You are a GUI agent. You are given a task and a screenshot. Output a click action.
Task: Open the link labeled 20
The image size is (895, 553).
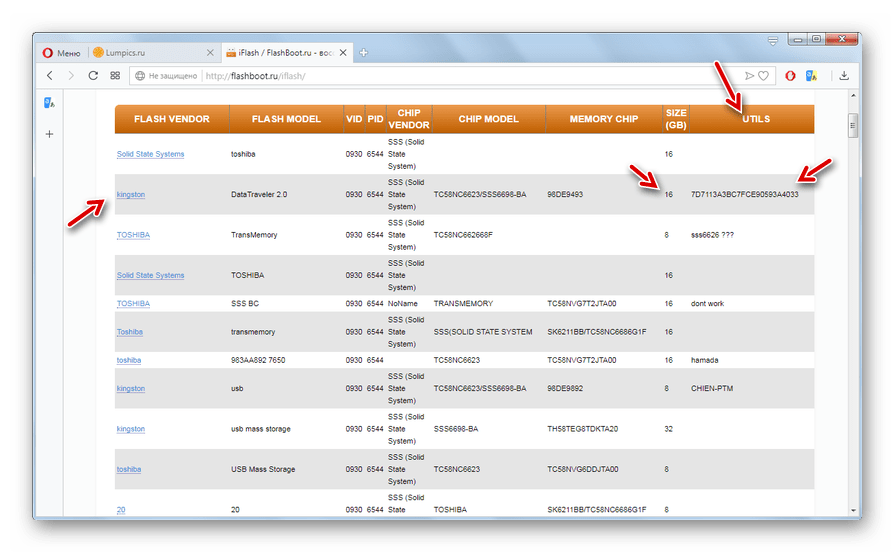[121, 510]
